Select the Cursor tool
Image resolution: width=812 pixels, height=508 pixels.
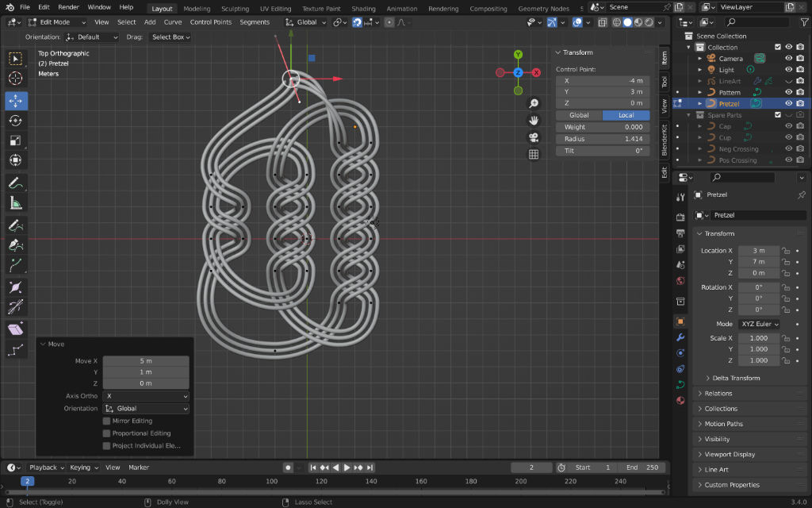[x=16, y=79]
